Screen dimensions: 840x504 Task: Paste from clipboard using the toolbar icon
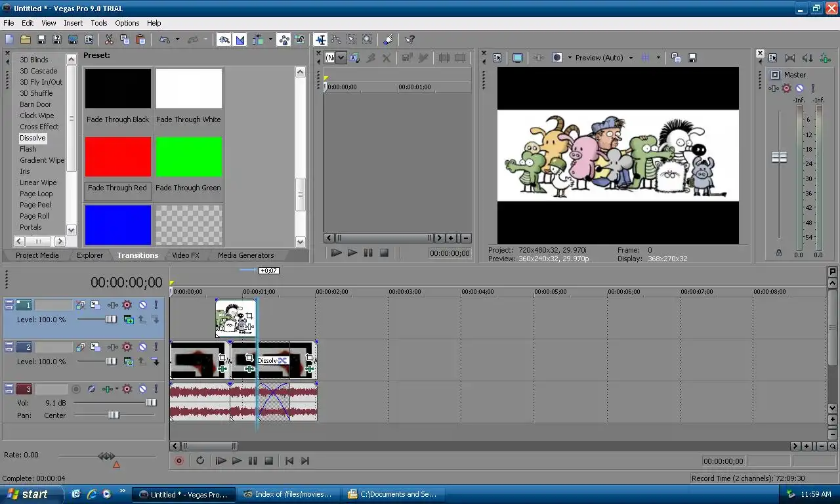[x=140, y=40]
